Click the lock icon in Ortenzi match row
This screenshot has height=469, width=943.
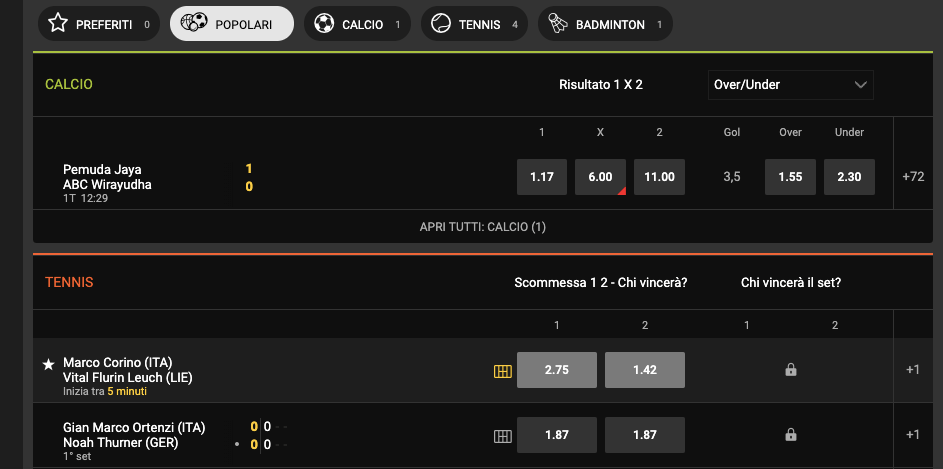click(x=791, y=434)
